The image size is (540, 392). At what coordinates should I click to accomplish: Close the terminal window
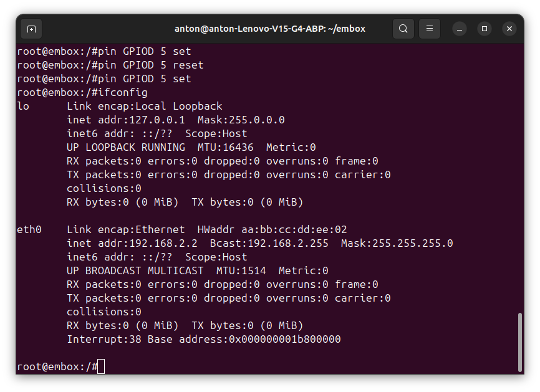click(509, 29)
